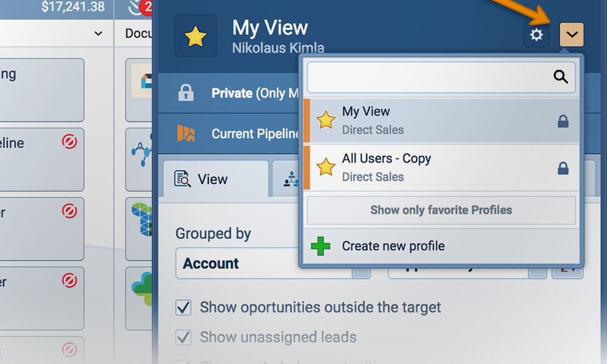This screenshot has width=607, height=364.
Task: Click the lock icon on All Users - Copy
Action: pyautogui.click(x=563, y=168)
